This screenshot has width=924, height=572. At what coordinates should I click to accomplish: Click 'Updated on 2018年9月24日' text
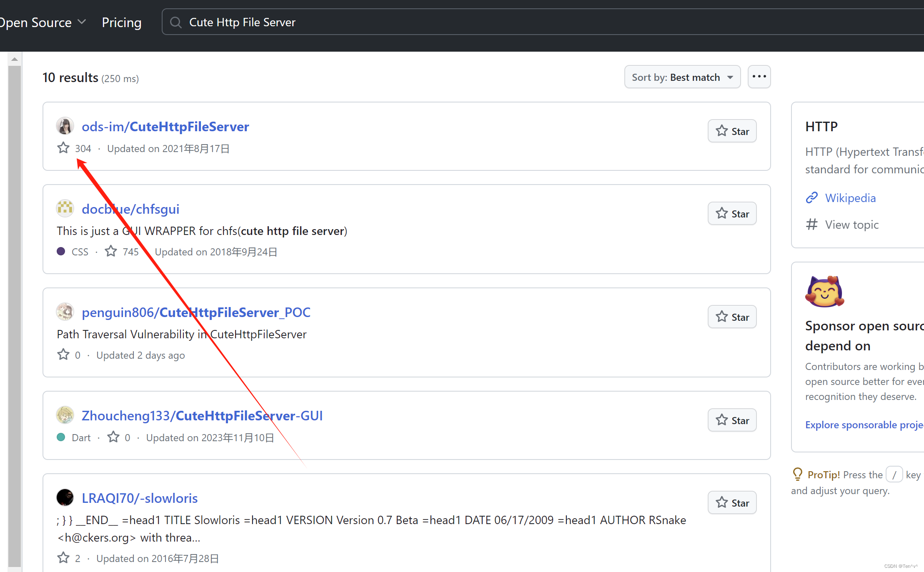[x=216, y=252]
